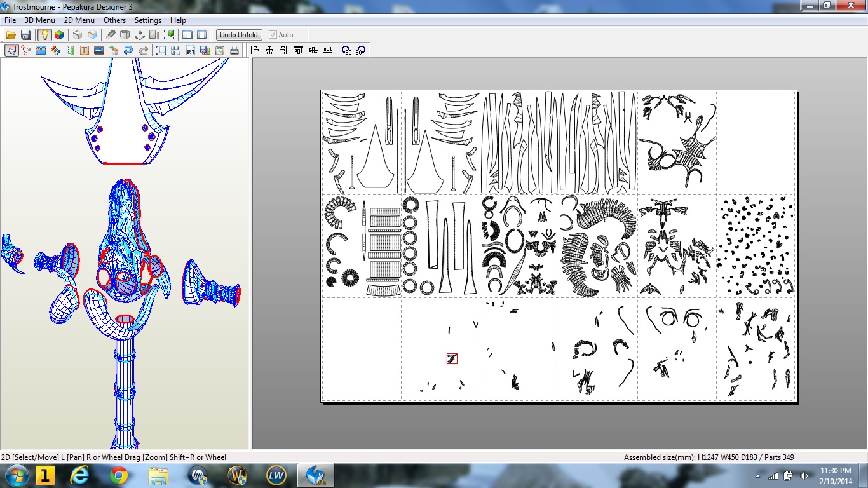Select the single-pane window layout icon
Viewport: 868px width, 488px height.
click(x=202, y=35)
